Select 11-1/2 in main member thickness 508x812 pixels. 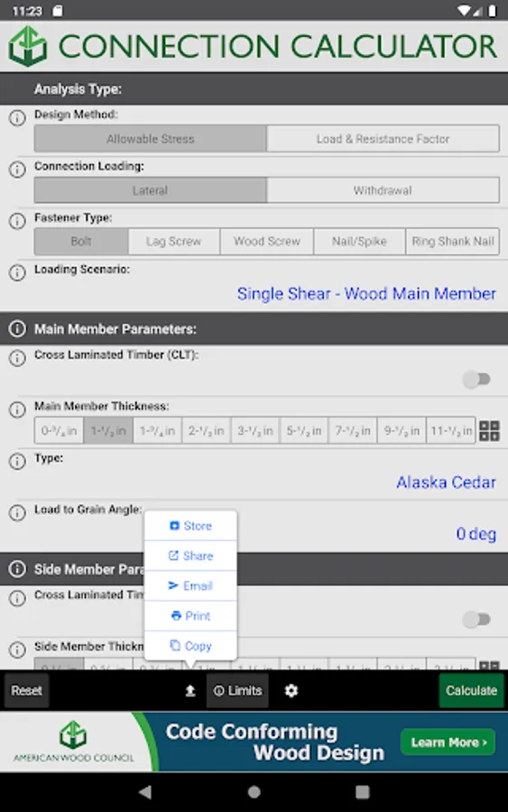450,430
